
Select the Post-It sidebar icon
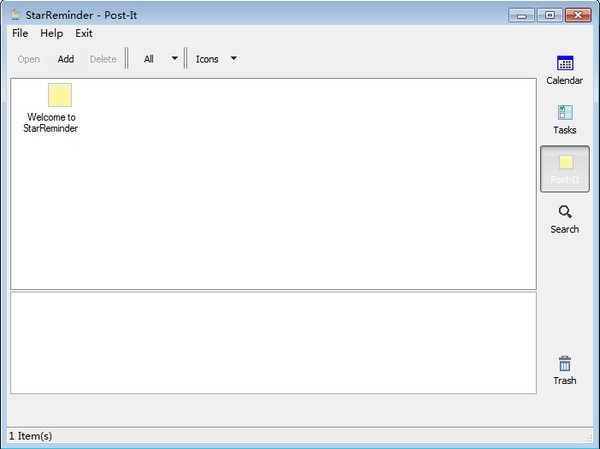pyautogui.click(x=566, y=162)
